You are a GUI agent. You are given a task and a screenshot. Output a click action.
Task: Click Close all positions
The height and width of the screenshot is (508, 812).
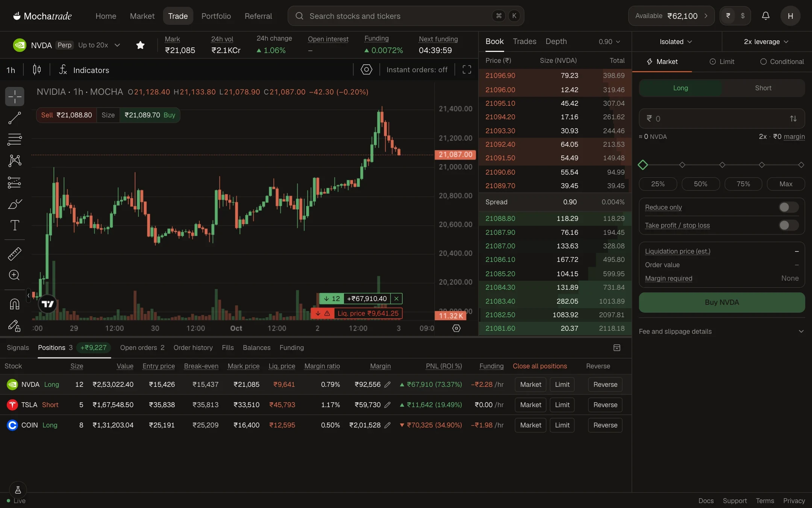pos(540,366)
